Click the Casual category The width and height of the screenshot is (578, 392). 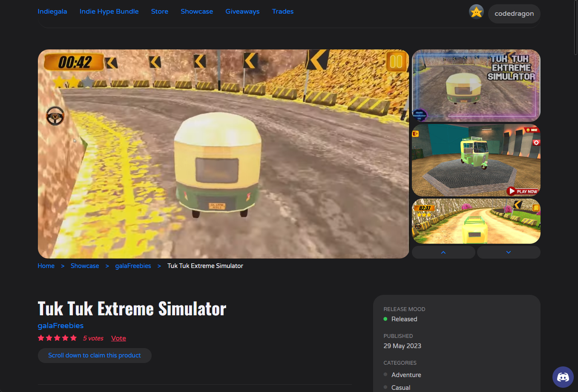(401, 388)
